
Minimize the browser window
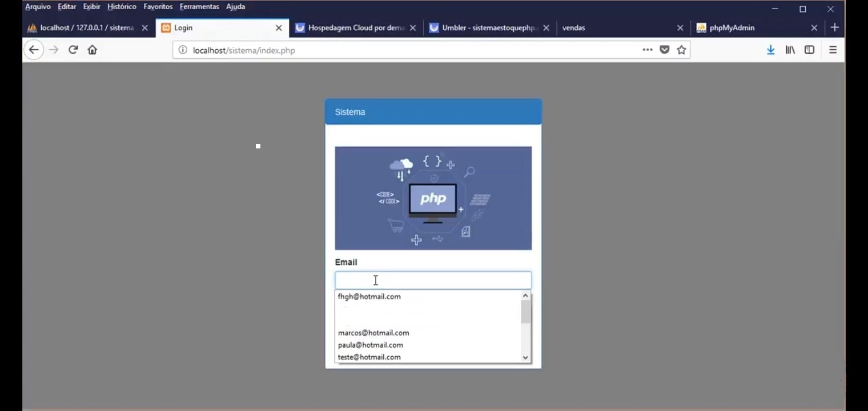click(775, 9)
